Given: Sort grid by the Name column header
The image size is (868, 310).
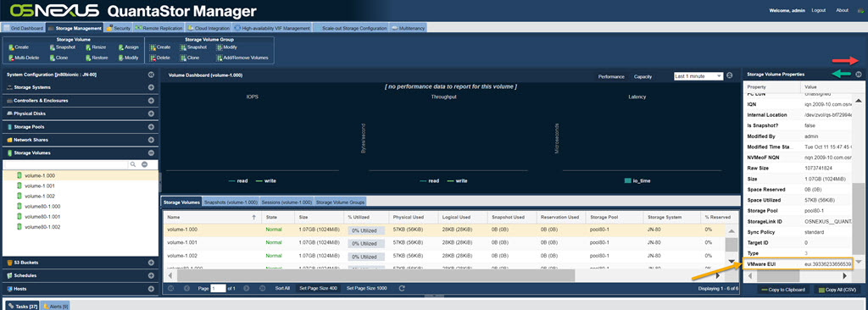Looking at the screenshot, I should click(211, 218).
